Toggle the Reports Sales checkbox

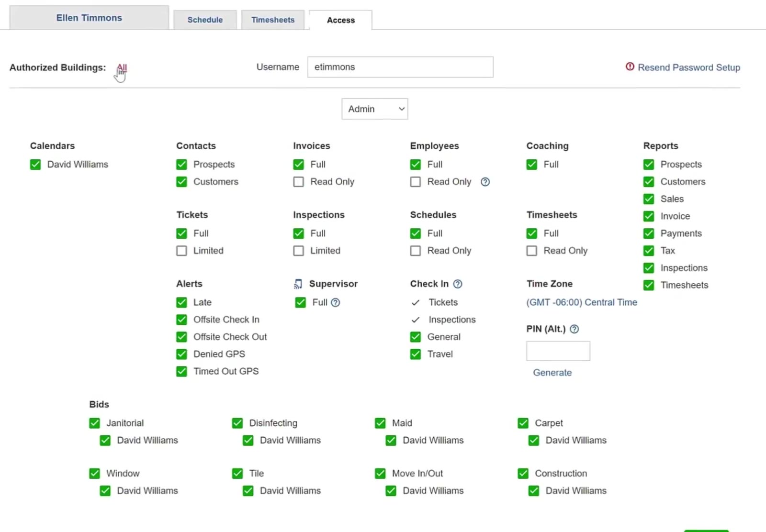coord(649,199)
